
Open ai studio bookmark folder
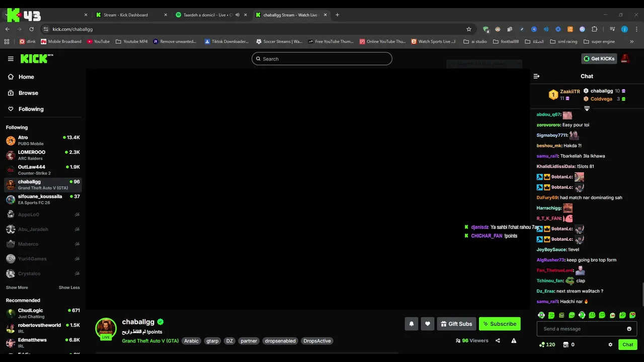(475, 42)
